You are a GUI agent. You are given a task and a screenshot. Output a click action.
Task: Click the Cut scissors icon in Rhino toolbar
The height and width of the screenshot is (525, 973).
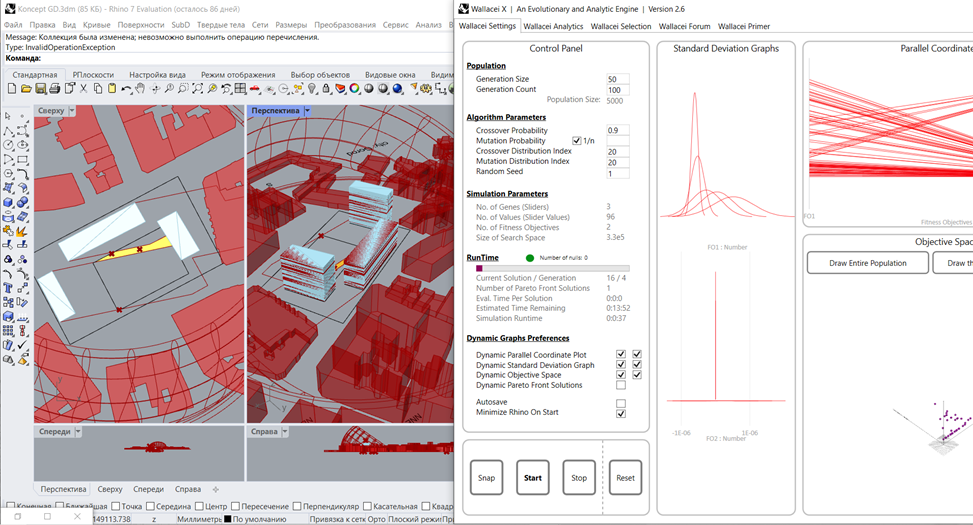pos(83,89)
